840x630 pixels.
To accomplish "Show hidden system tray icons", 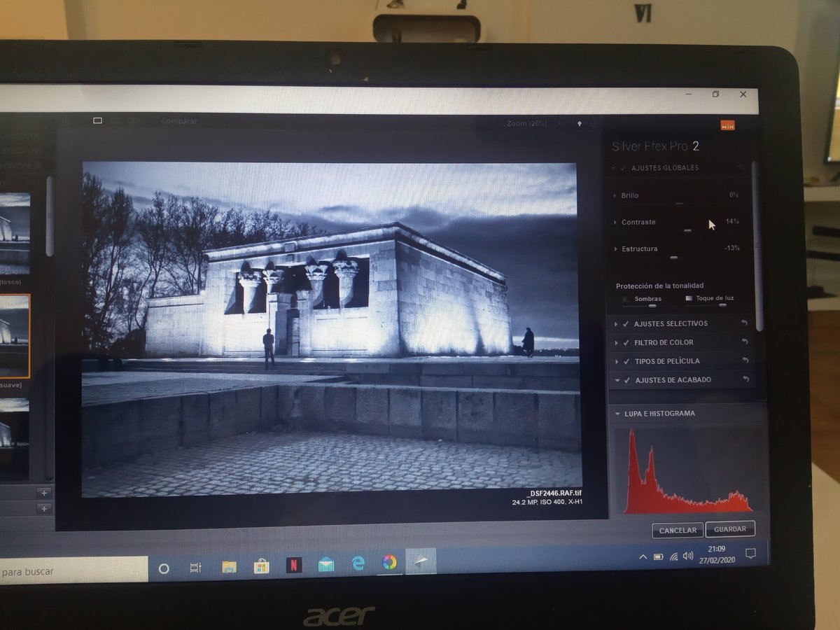I will tap(643, 557).
